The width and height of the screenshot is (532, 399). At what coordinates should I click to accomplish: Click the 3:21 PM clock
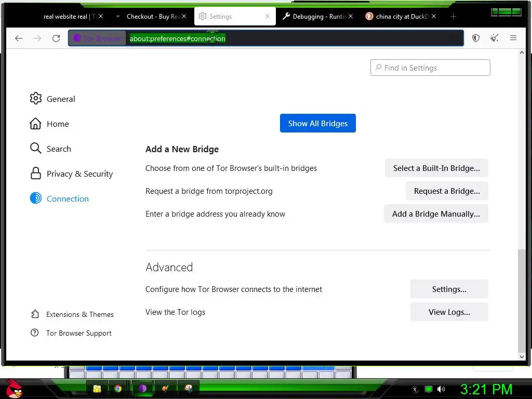tap(486, 390)
